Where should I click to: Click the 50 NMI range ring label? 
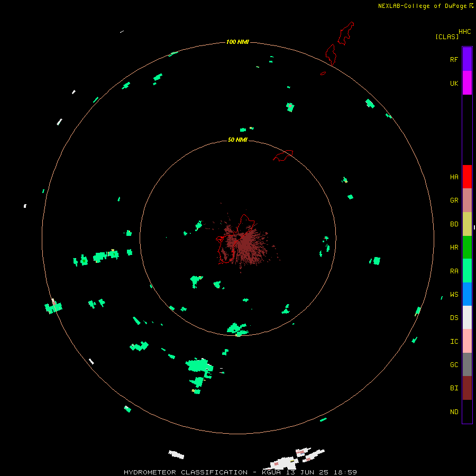[x=237, y=140]
